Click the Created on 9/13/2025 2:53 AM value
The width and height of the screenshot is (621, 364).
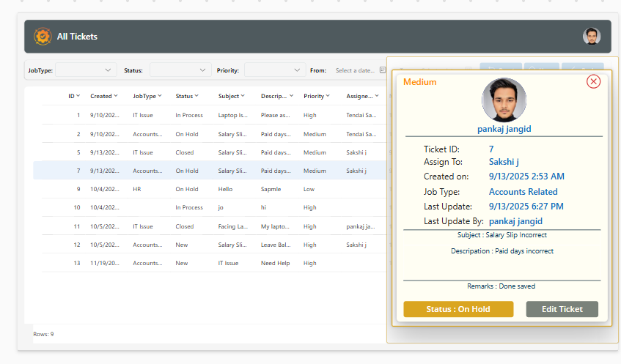tap(526, 177)
